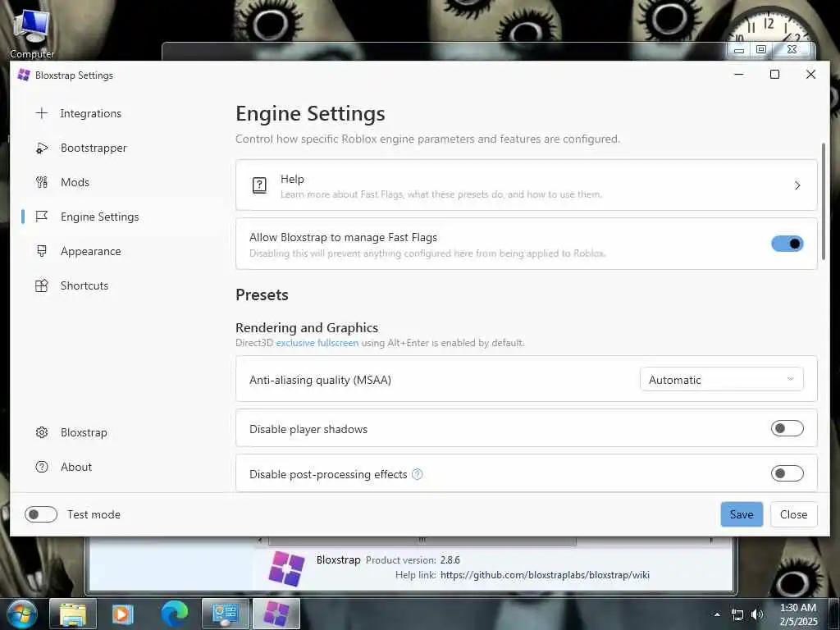Click the Bloxstrap logo in title bar
Screen dimensions: 840x630
coord(24,75)
